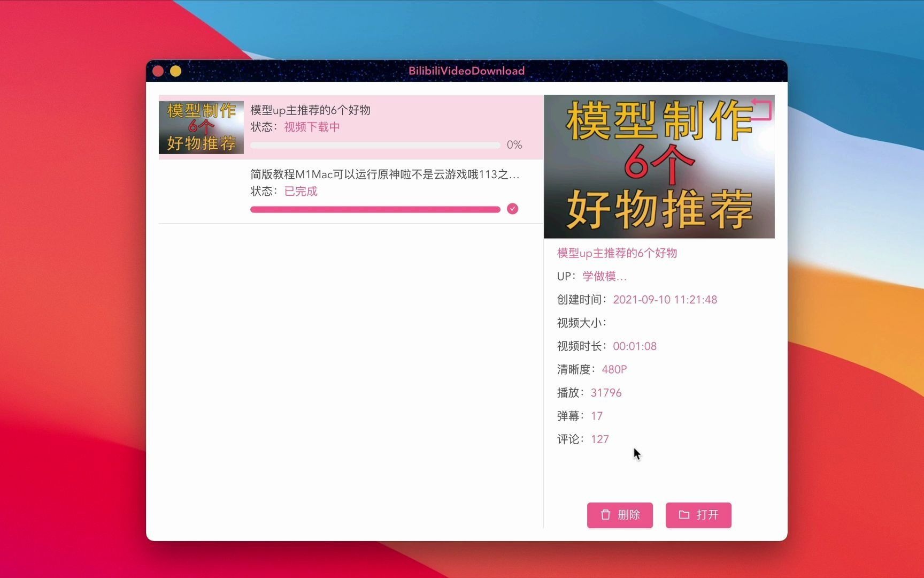The height and width of the screenshot is (578, 924).
Task: Click the 0% download progress bar
Action: click(x=374, y=144)
